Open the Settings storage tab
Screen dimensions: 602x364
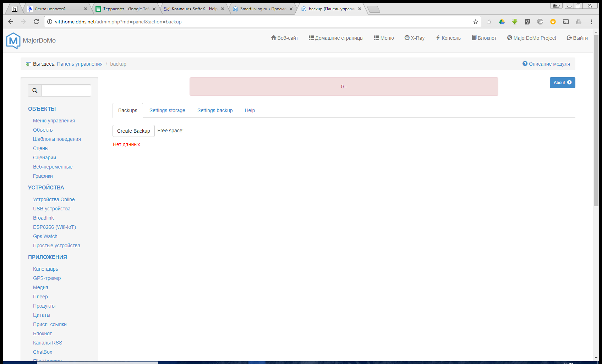167,110
